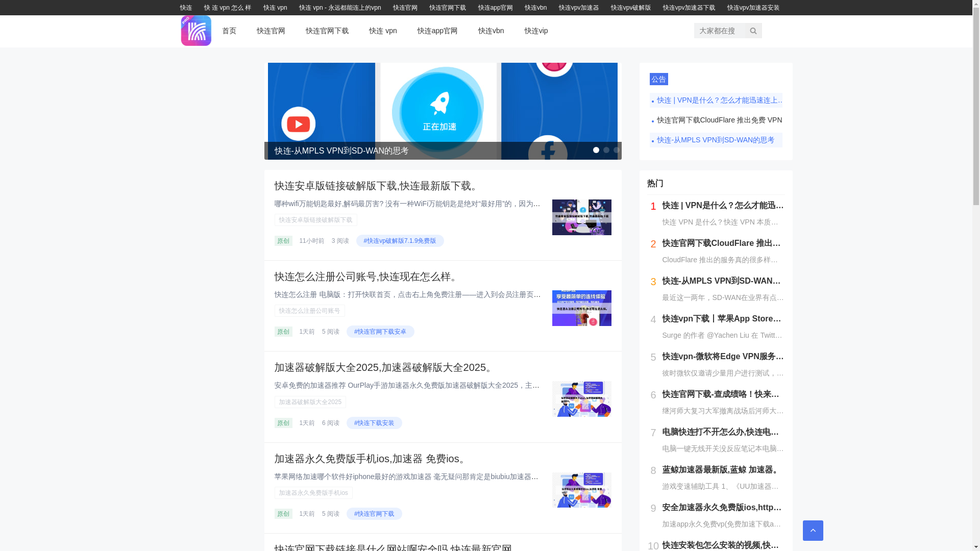This screenshot has width=980, height=551.
Task: Open announcement 快连-从MPLS VPN到SD-WAN的思考
Action: click(716, 140)
